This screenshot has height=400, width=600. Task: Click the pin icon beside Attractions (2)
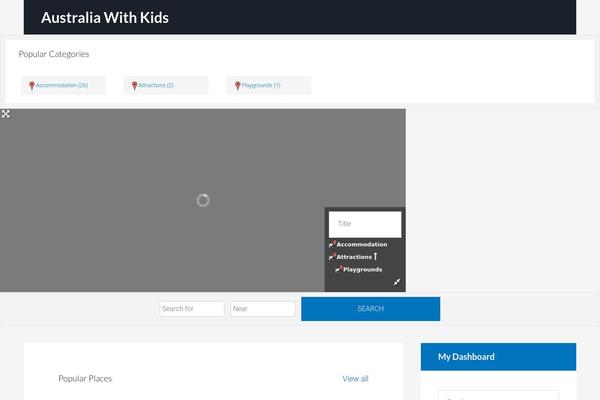(134, 85)
